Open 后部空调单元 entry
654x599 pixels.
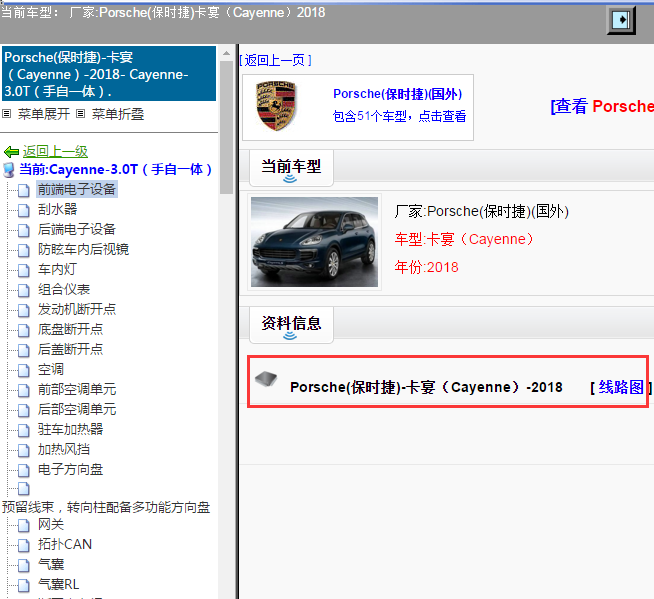pyautogui.click(x=77, y=410)
